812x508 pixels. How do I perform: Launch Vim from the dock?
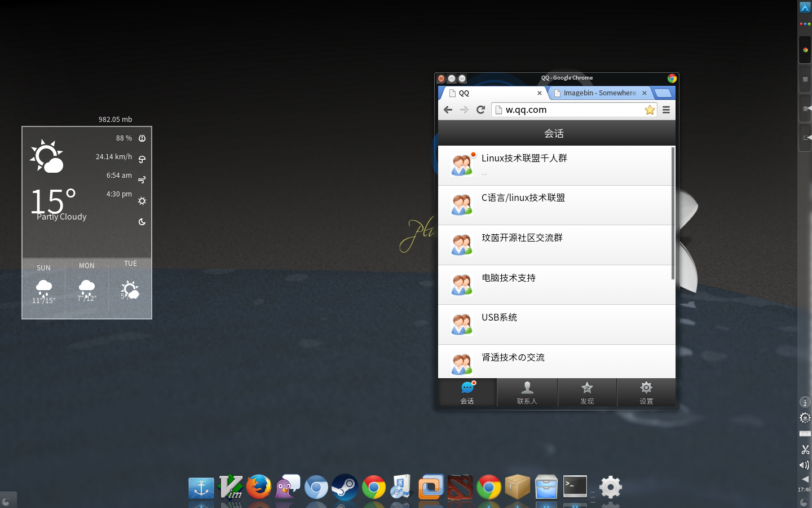231,487
